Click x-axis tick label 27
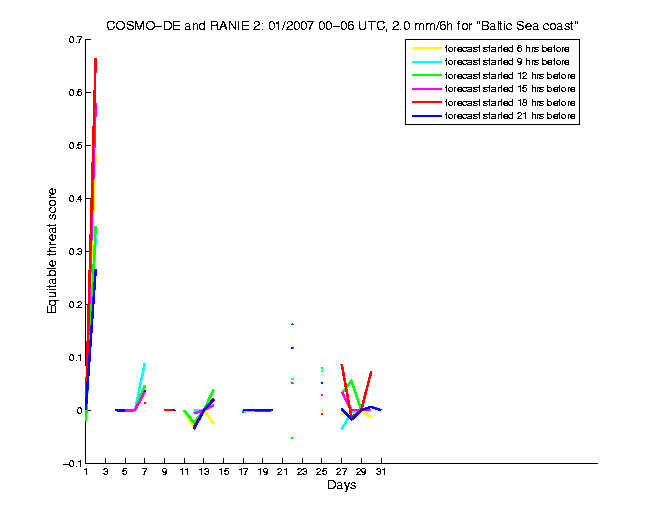The height and width of the screenshot is (520, 660). (x=341, y=472)
